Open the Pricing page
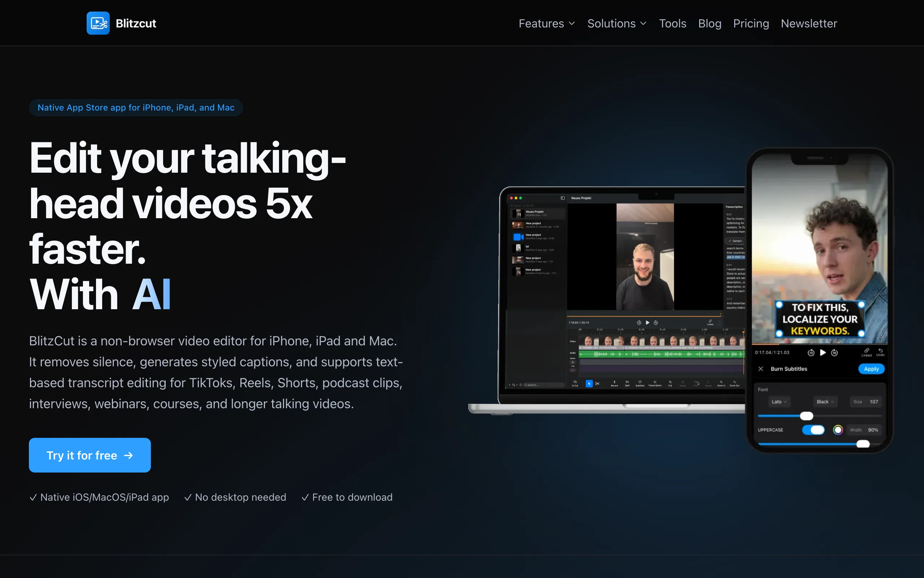The height and width of the screenshot is (578, 924). [751, 23]
